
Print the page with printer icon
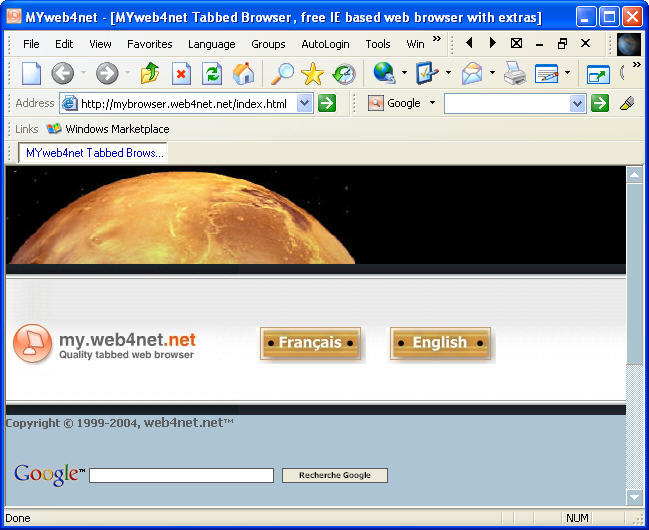[x=514, y=73]
